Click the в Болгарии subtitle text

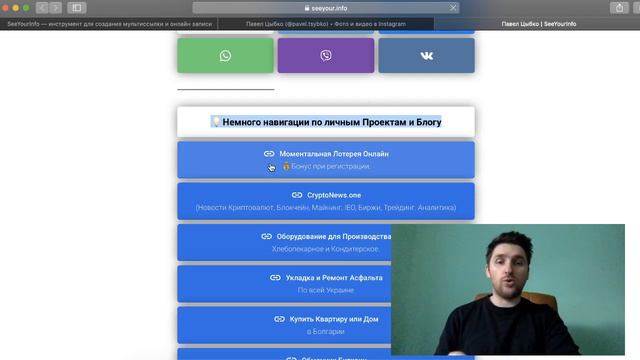click(326, 331)
